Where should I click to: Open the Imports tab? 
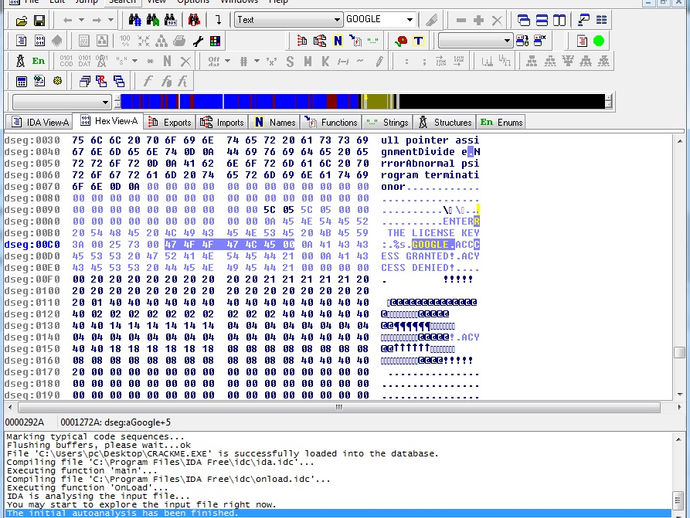222,122
